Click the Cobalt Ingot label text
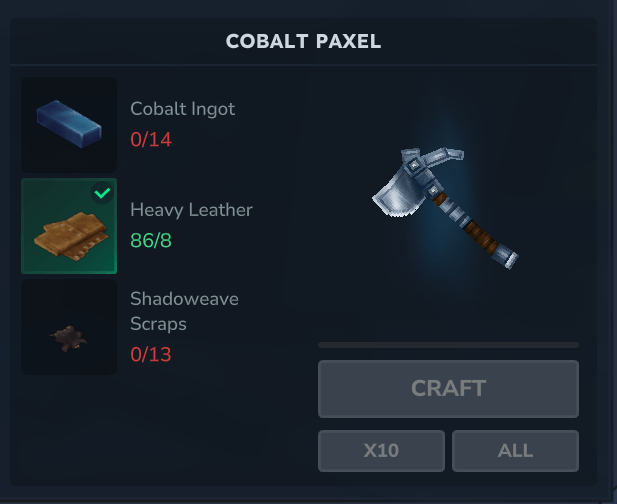The height and width of the screenshot is (504, 617). (183, 109)
